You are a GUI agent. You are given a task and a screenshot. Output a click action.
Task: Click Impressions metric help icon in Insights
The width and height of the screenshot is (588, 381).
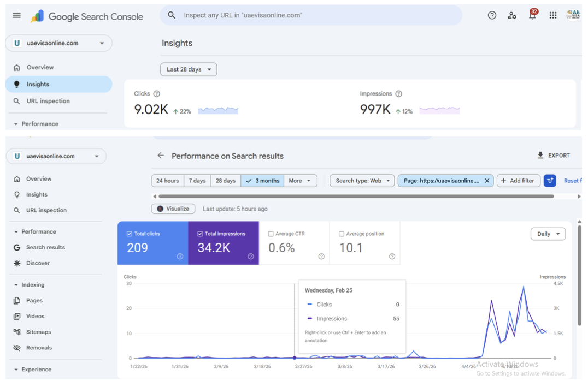[398, 94]
